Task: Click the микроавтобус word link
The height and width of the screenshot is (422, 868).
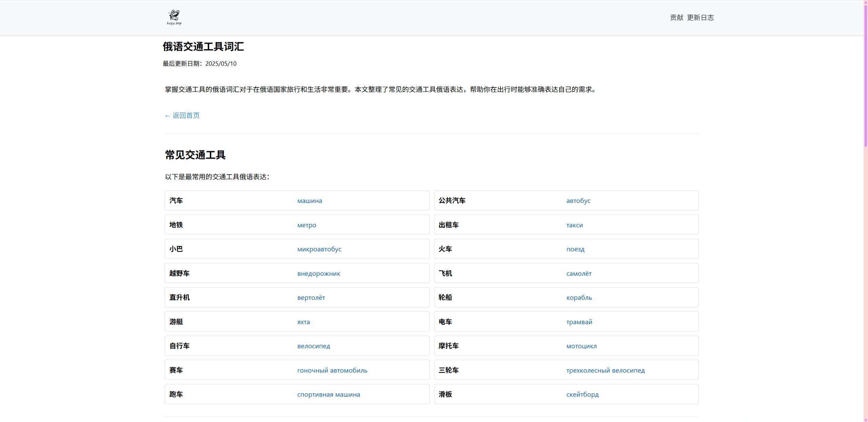Action: pyautogui.click(x=319, y=249)
